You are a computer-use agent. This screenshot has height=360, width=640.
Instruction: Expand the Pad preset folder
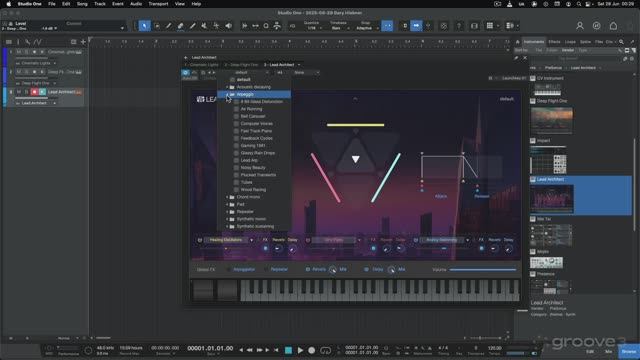tap(227, 204)
